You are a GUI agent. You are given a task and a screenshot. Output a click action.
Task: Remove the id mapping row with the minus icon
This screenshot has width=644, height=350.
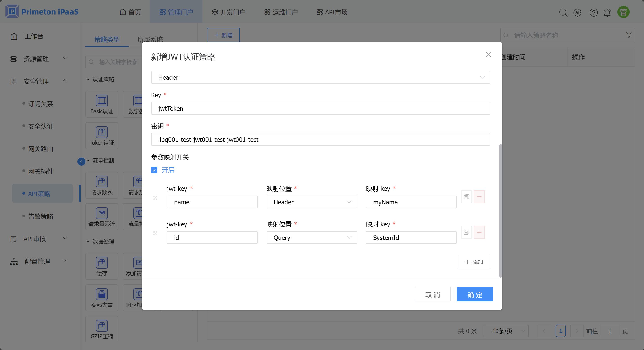tap(479, 233)
